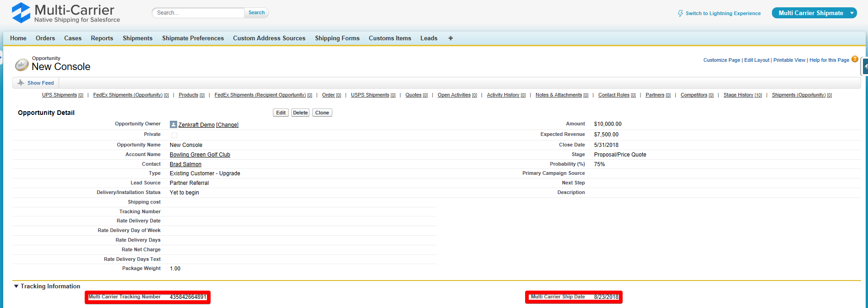Jump to USPS Shipments related list
Viewport: 868px width, 308px height.
pyautogui.click(x=373, y=95)
